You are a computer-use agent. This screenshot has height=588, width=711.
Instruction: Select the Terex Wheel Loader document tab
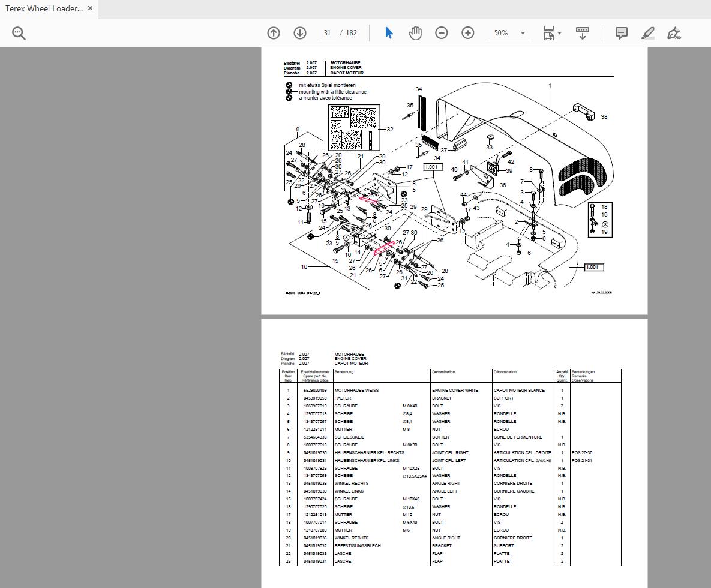pos(45,9)
